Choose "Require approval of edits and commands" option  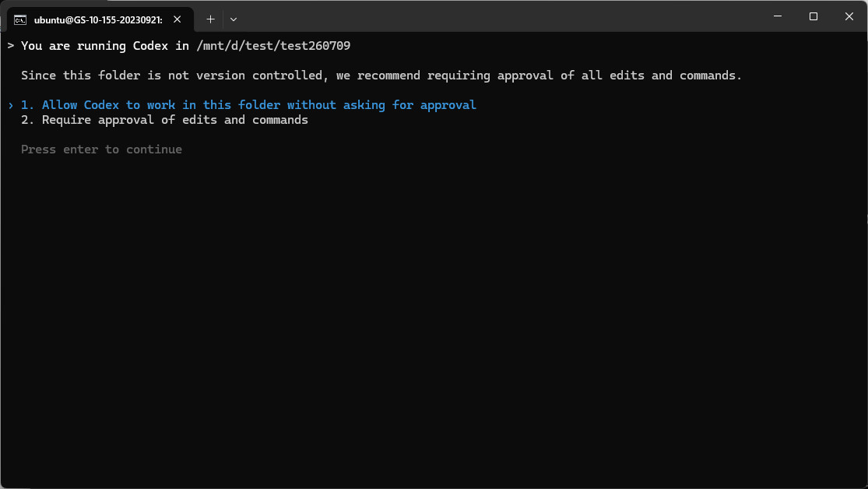[x=175, y=120]
